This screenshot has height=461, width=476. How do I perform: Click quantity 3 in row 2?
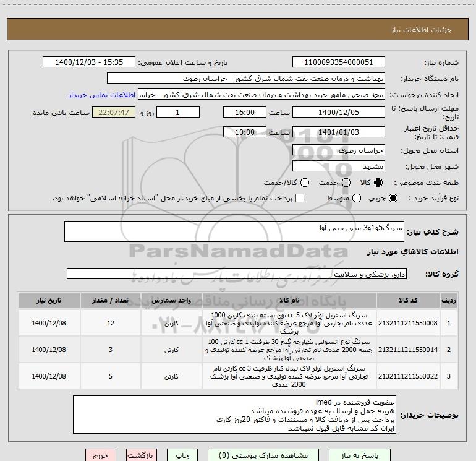pyautogui.click(x=111, y=350)
